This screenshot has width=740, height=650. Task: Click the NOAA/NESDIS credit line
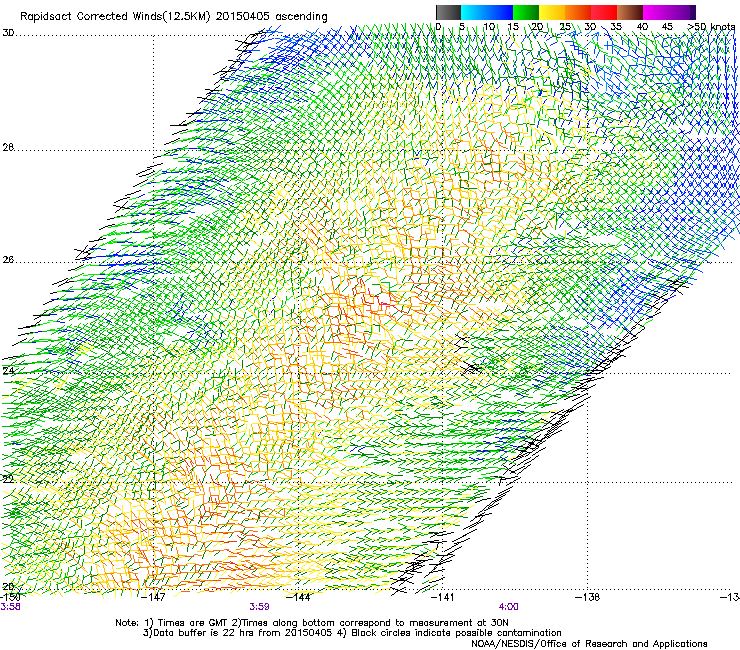tap(589, 644)
